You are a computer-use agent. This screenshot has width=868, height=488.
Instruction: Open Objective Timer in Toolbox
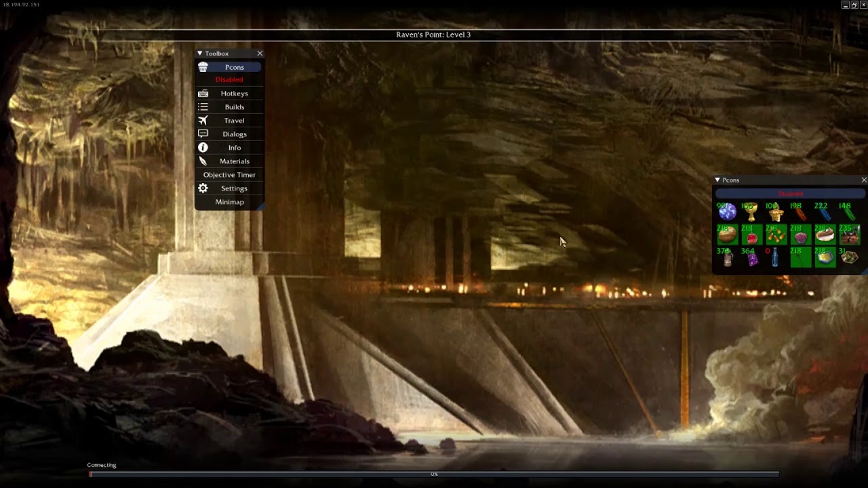coord(229,175)
